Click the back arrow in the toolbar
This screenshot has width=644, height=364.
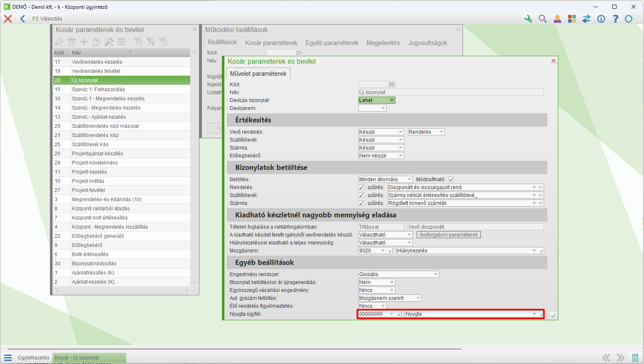[22, 19]
